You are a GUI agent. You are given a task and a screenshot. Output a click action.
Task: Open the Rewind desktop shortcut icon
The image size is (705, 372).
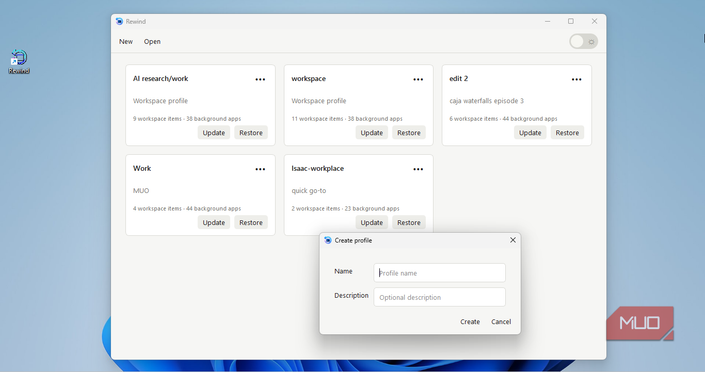(19, 61)
